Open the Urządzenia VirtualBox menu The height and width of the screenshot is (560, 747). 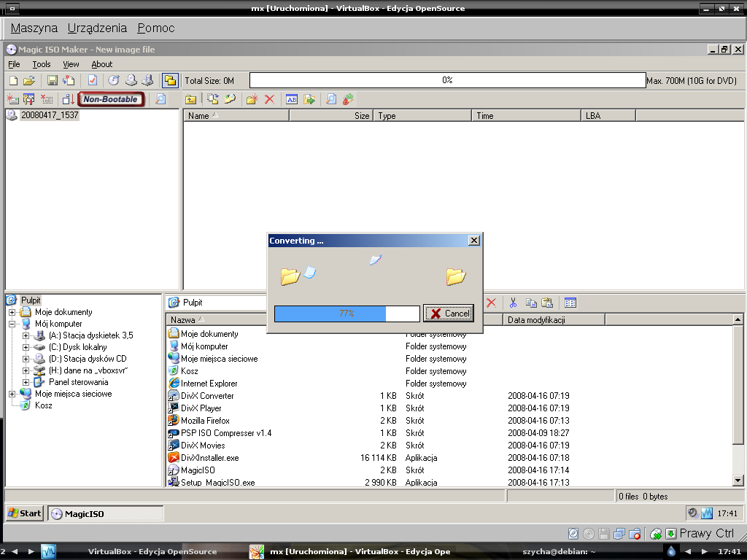pyautogui.click(x=97, y=28)
